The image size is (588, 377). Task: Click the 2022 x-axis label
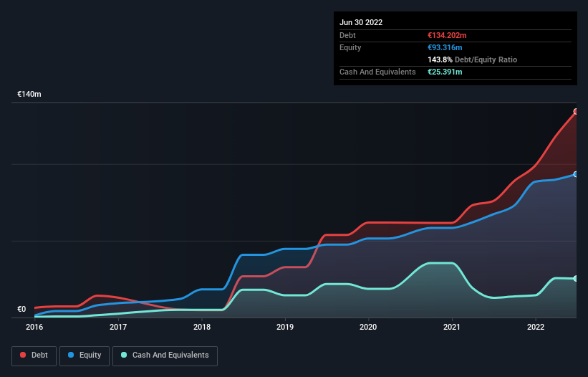point(536,327)
